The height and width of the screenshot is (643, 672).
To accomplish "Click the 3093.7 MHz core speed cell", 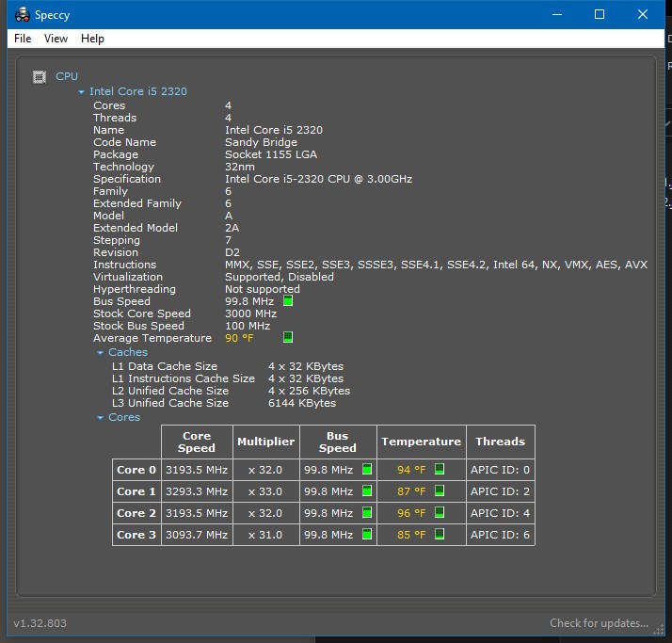I will (197, 535).
